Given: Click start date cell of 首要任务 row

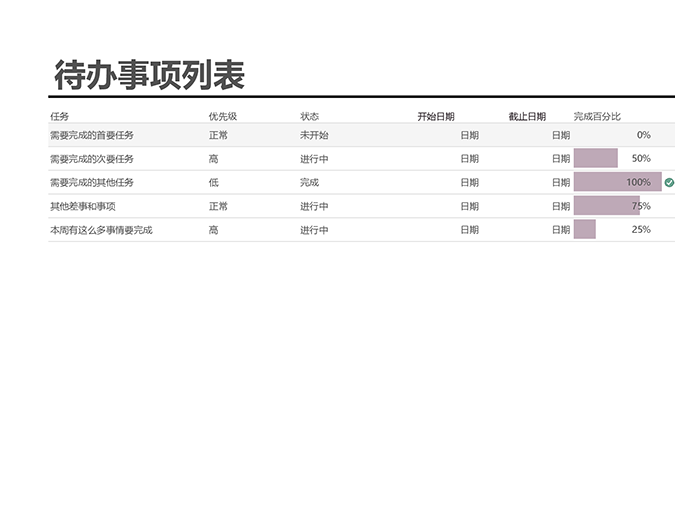Looking at the screenshot, I should tap(469, 135).
